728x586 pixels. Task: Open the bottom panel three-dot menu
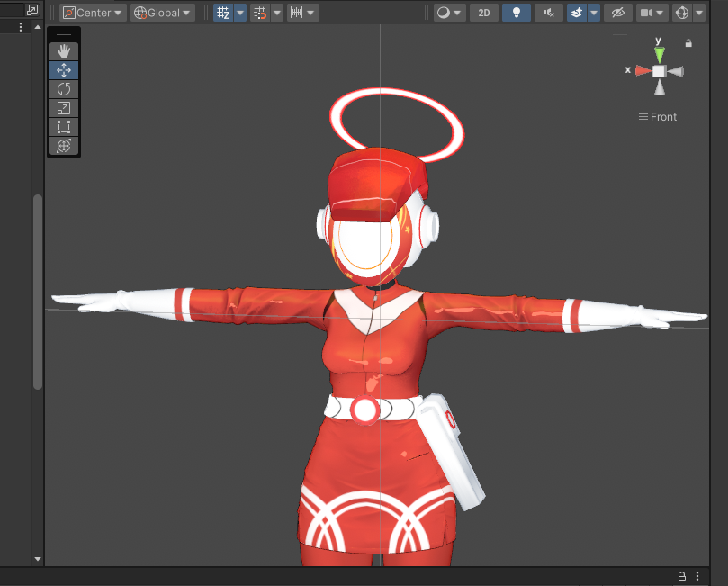(697, 576)
